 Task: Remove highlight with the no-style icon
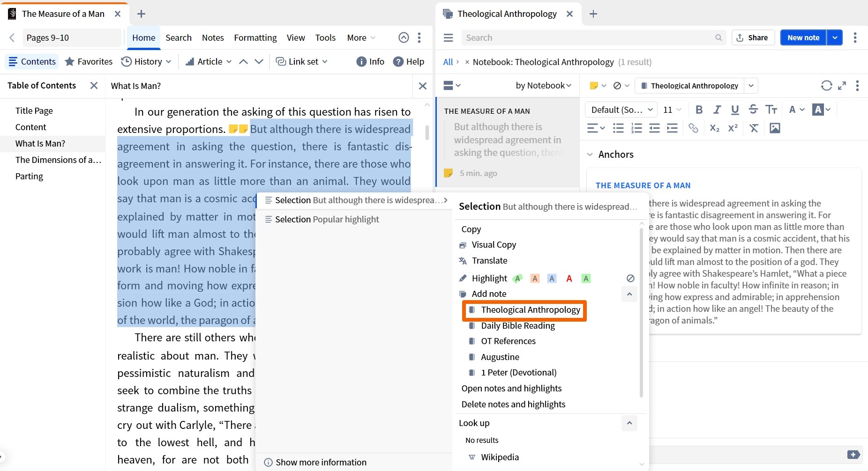click(x=630, y=279)
